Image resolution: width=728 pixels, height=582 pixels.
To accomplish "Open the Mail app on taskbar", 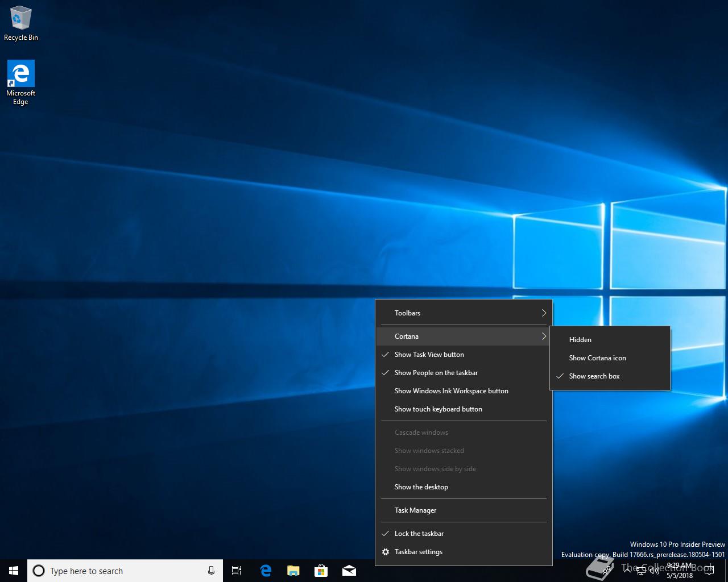I will click(x=349, y=571).
